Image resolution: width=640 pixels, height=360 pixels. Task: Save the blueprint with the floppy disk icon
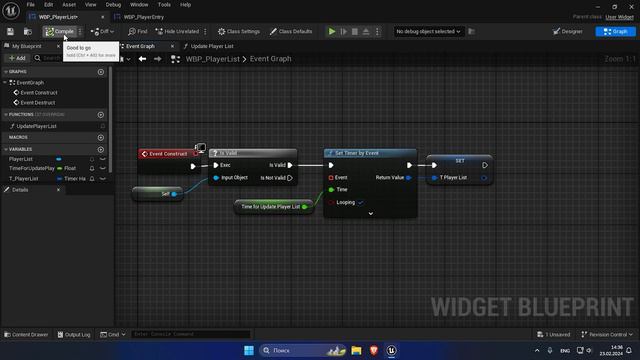(10, 31)
